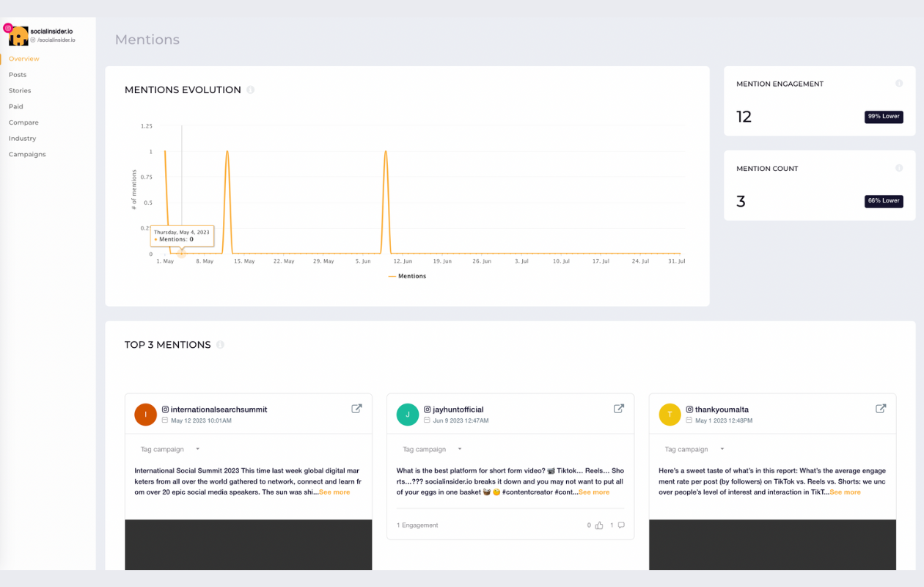Expand See more on thankyoumalta post
Image resolution: width=924 pixels, height=587 pixels.
tap(846, 492)
